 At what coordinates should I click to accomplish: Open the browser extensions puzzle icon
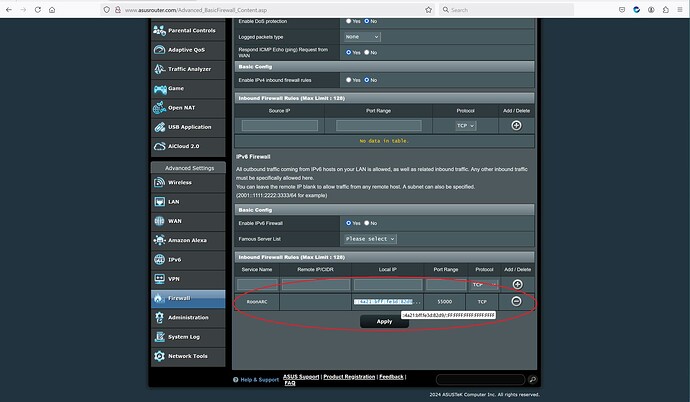[665, 10]
